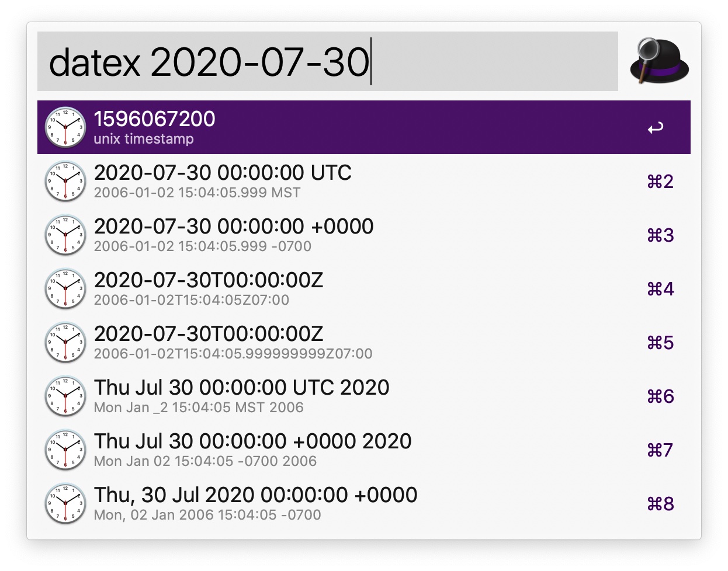Click clock icon of the ⌘4 result row

(65, 288)
